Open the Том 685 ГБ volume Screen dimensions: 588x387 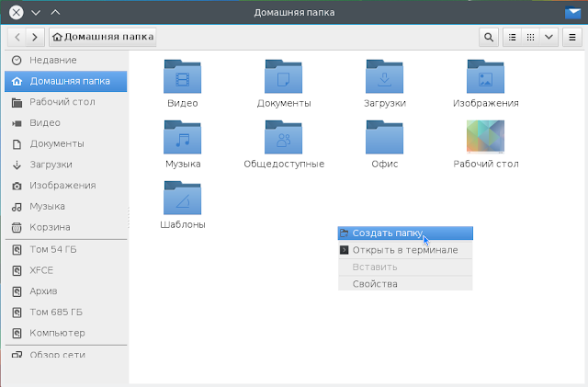click(x=66, y=313)
